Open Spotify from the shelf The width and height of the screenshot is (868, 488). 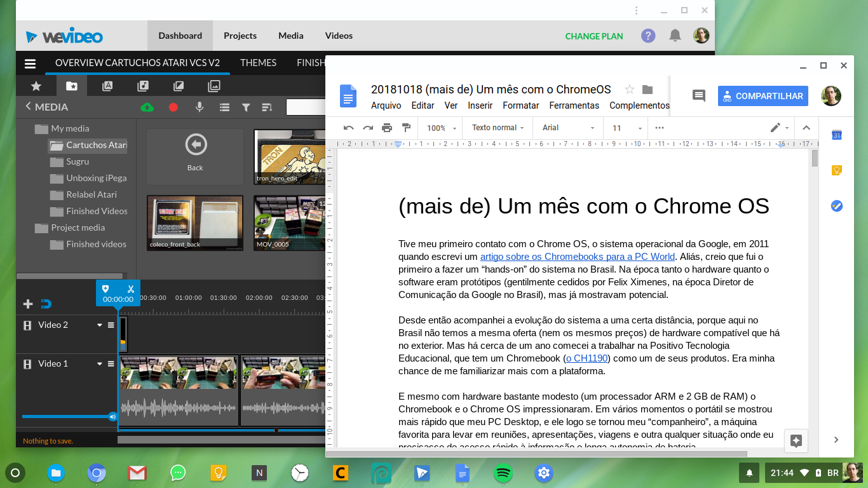[x=503, y=473]
